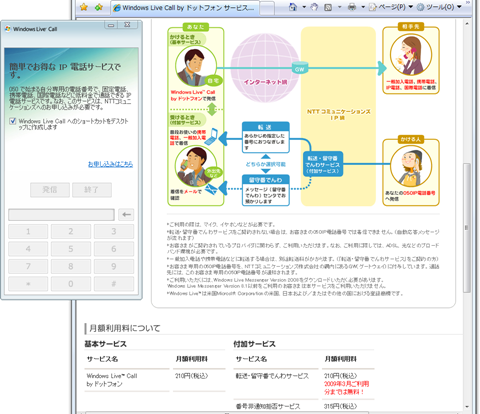Click the 転送・留守番でんわサービス blue box

point(323,164)
